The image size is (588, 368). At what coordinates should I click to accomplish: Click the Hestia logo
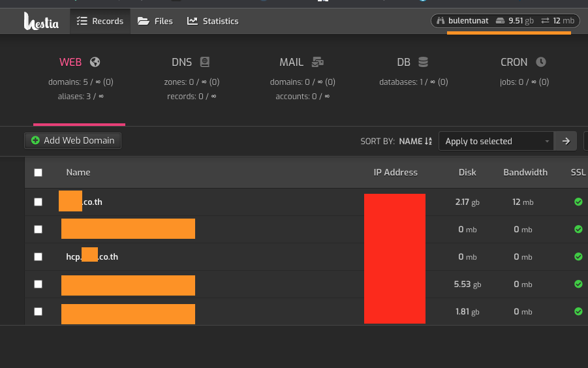[x=41, y=22]
